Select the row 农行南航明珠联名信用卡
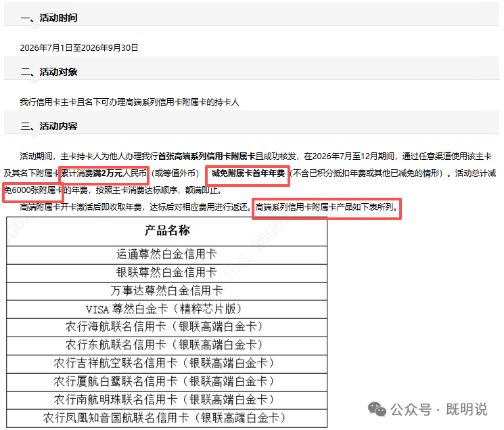 point(167,400)
